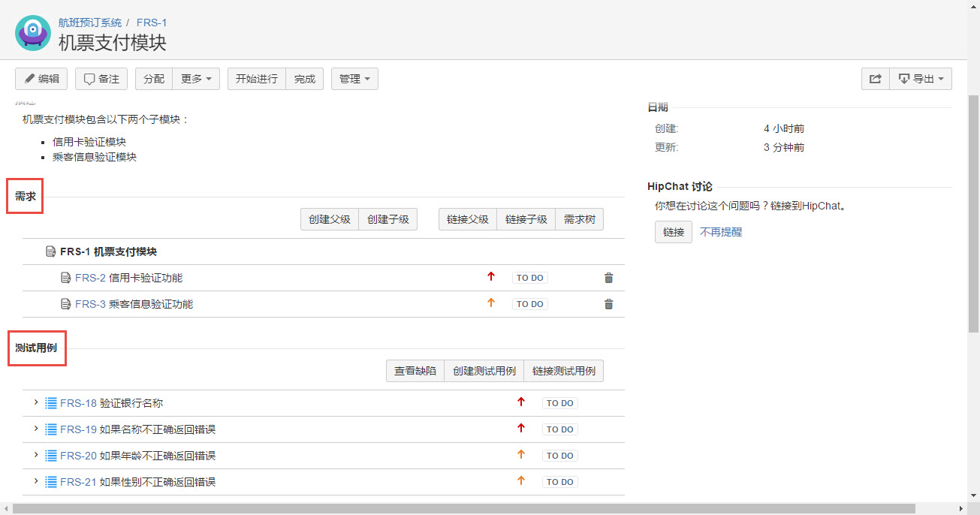This screenshot has width=980, height=515.
Task: Click FRS-3 orange priority arrow
Action: (x=491, y=303)
